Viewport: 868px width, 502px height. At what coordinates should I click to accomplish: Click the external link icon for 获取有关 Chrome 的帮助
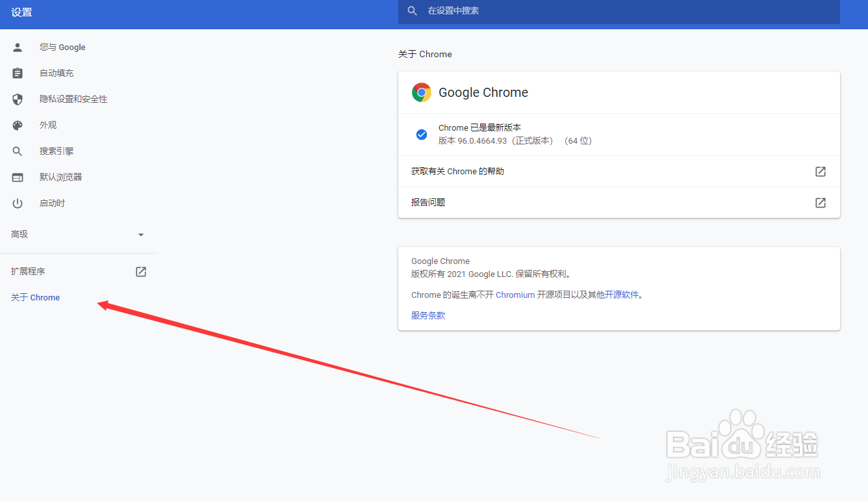click(821, 172)
